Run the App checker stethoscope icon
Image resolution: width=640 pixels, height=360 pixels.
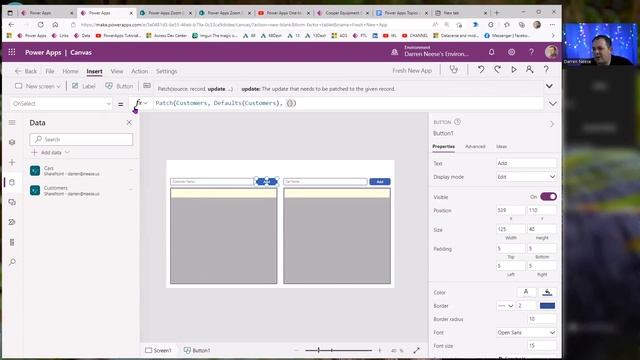(x=454, y=70)
